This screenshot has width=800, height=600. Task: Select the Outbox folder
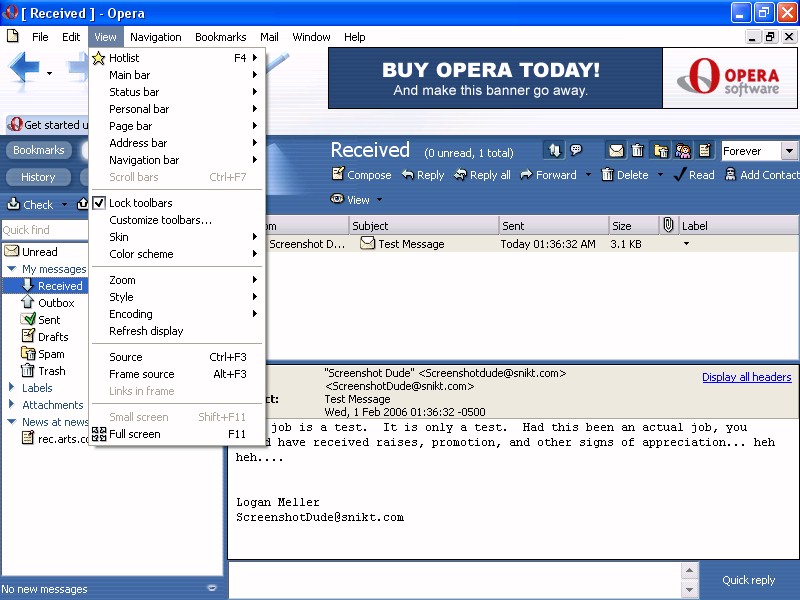(48, 303)
